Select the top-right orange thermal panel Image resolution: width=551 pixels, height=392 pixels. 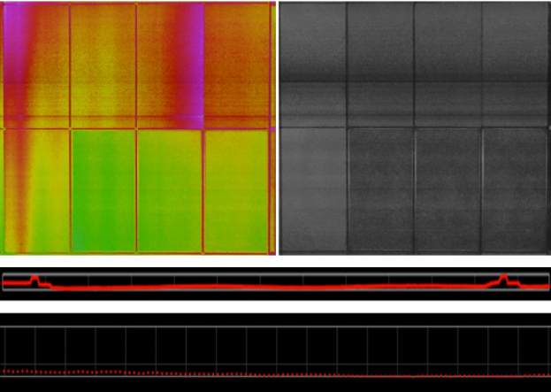point(237,60)
